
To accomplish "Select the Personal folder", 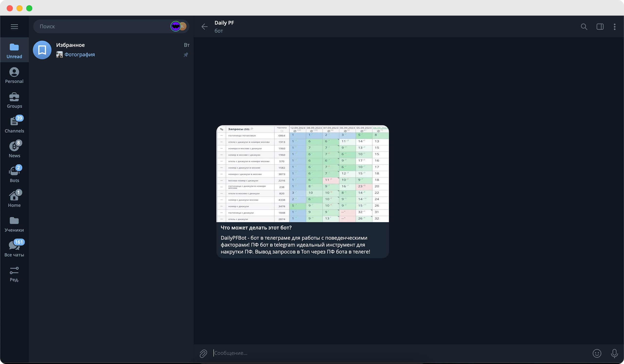I will tap(14, 75).
